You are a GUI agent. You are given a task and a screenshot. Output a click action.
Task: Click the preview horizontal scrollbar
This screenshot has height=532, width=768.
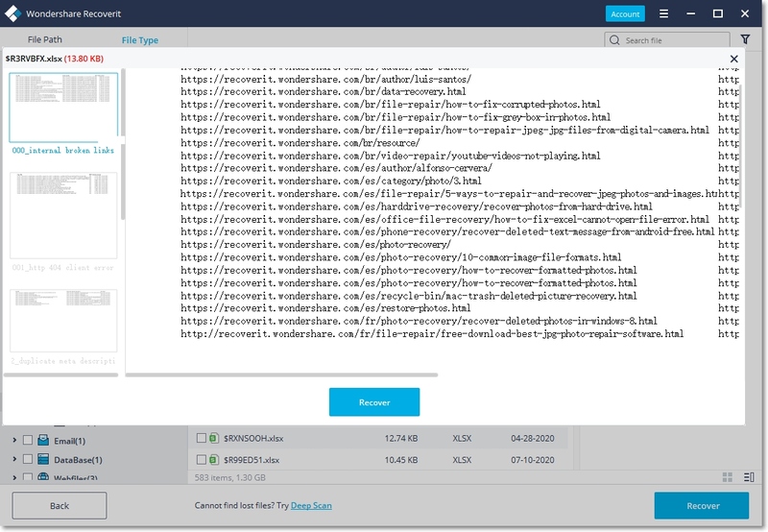(x=281, y=375)
